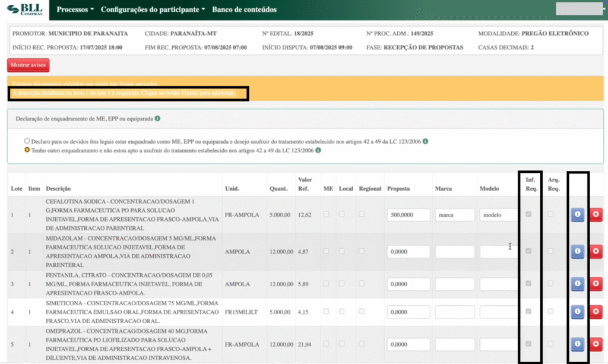The height and width of the screenshot is (364, 608).
Task: Expand Configurações do participante menu
Action: point(153,10)
